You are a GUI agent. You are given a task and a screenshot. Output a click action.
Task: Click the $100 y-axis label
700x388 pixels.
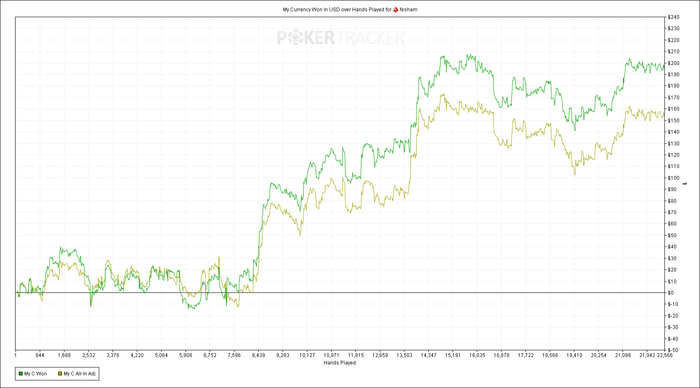[x=673, y=178]
